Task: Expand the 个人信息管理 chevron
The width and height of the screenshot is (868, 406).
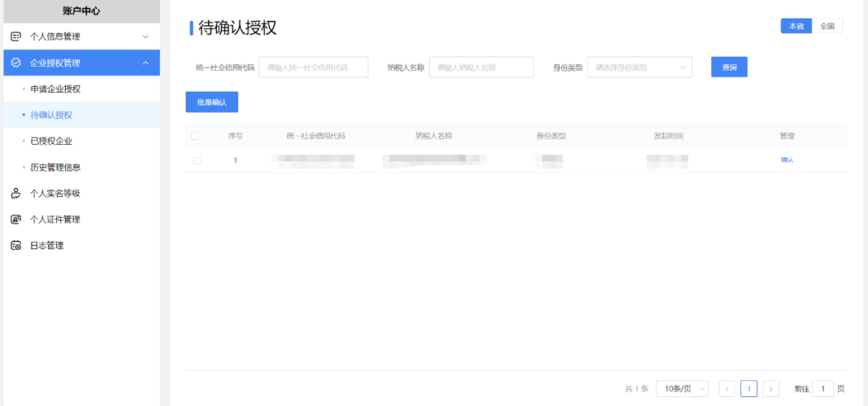Action: [145, 36]
